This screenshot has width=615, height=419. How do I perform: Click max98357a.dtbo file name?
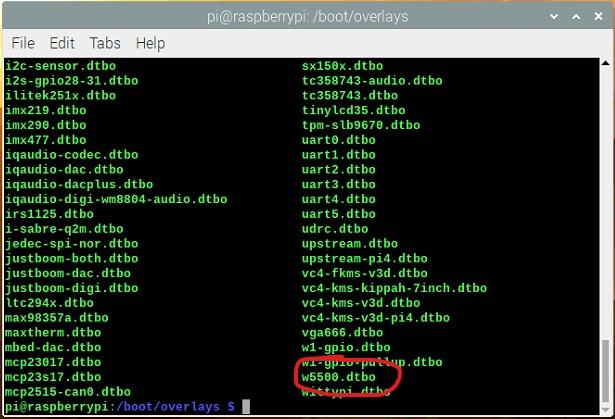pos(57,318)
